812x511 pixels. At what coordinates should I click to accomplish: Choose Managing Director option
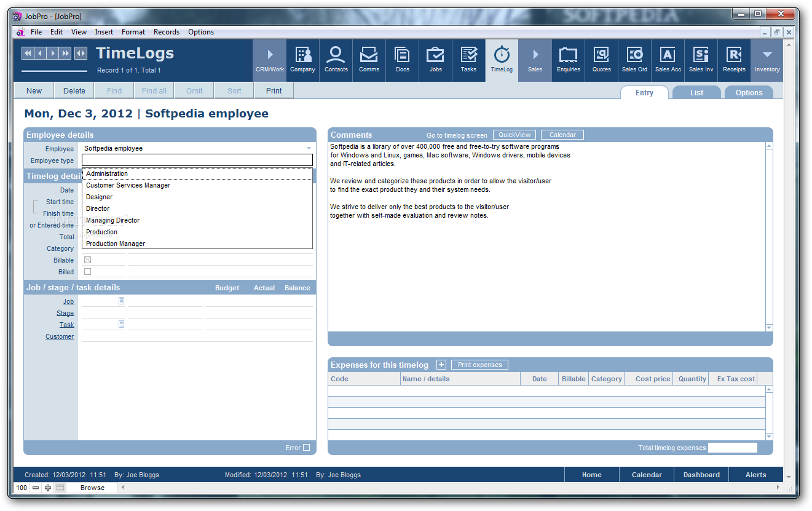pos(197,220)
